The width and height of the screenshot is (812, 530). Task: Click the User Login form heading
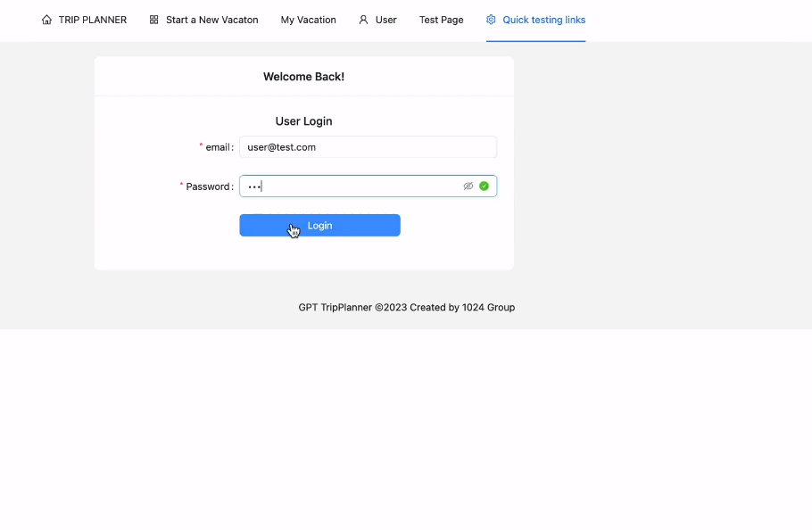click(x=303, y=121)
